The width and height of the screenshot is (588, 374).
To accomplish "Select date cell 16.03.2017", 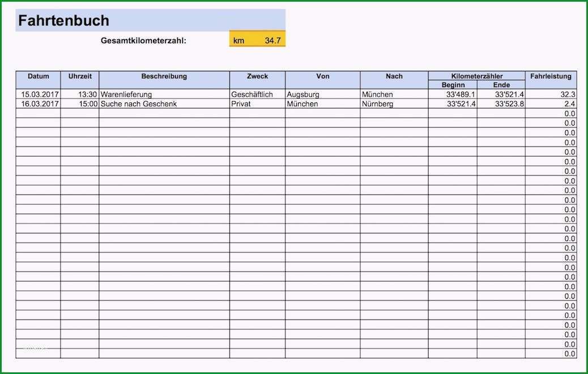I will pyautogui.click(x=39, y=104).
